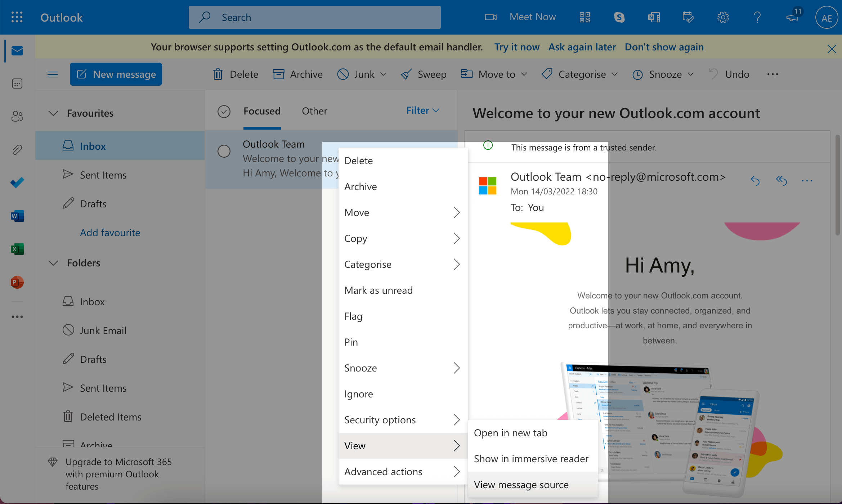The height and width of the screenshot is (504, 842).
Task: Choose Mark as unread
Action: [403, 290]
